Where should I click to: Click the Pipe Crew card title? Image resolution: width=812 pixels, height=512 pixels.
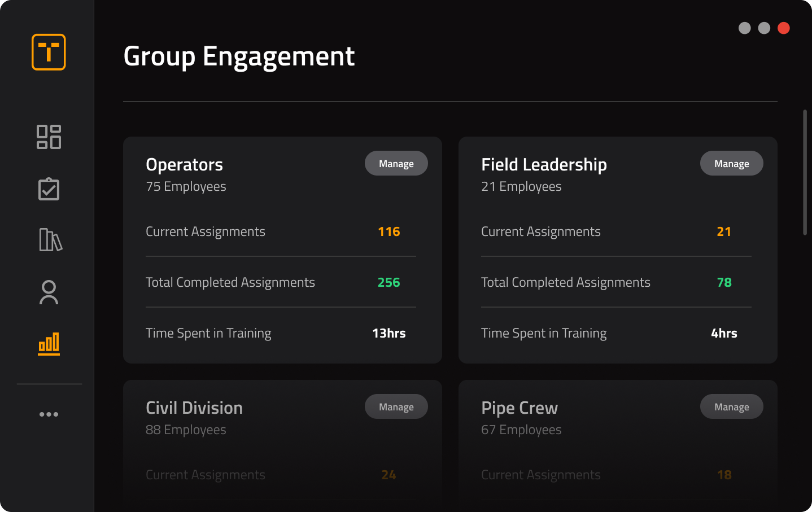519,408
